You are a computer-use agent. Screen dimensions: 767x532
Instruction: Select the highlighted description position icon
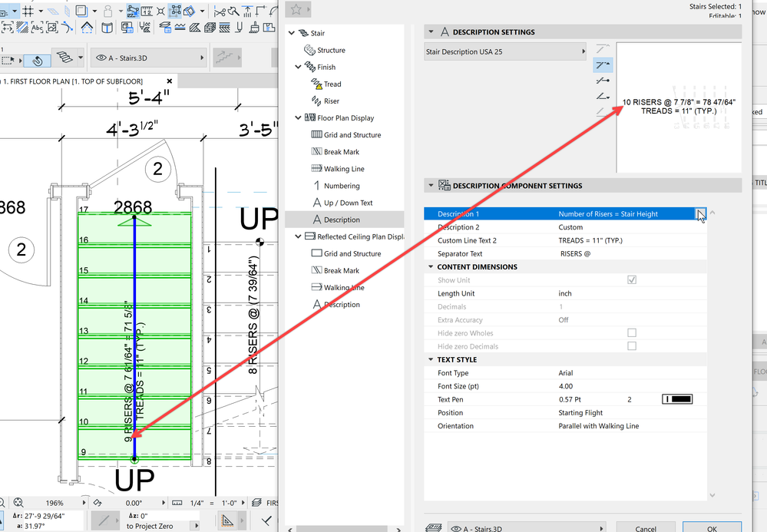point(602,66)
